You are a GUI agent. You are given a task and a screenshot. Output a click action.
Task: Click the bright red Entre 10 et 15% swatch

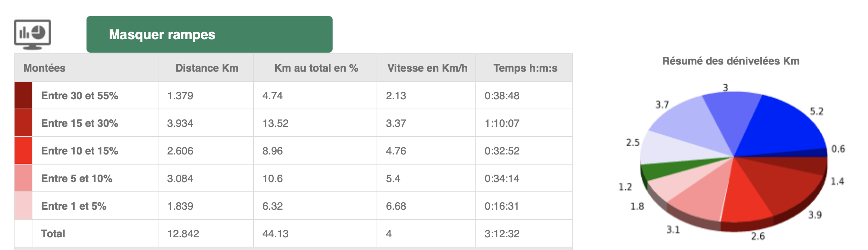pos(23,151)
